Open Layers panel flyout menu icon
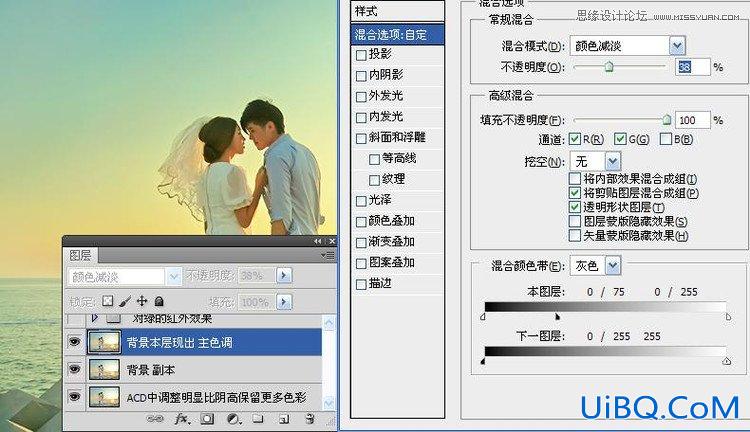 pos(328,255)
